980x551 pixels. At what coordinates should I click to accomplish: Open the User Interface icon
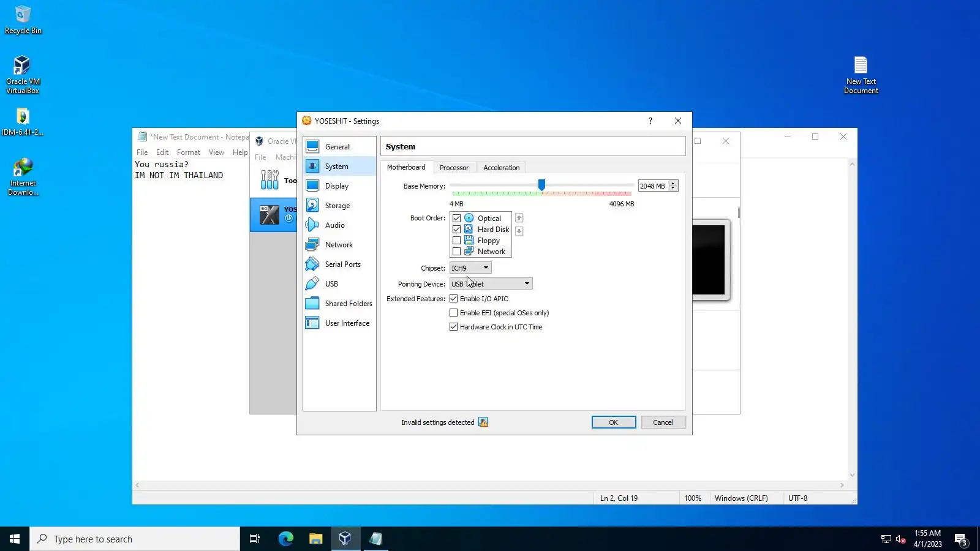click(x=312, y=323)
